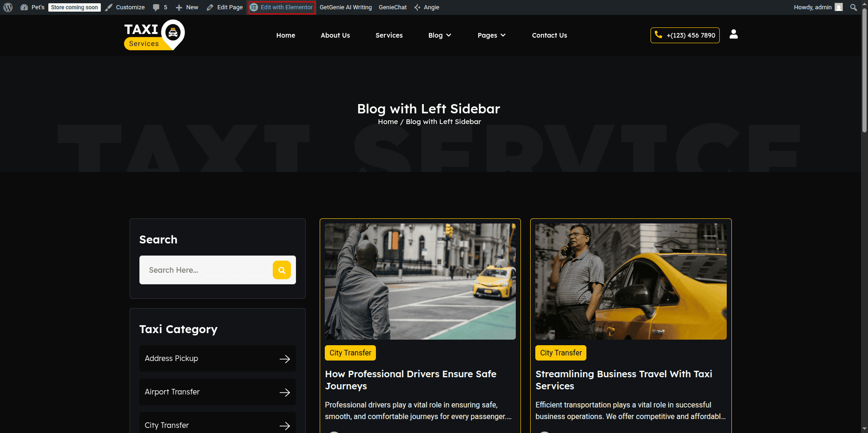Open the City Transfer sidebar category
The image size is (868, 433).
point(217,423)
